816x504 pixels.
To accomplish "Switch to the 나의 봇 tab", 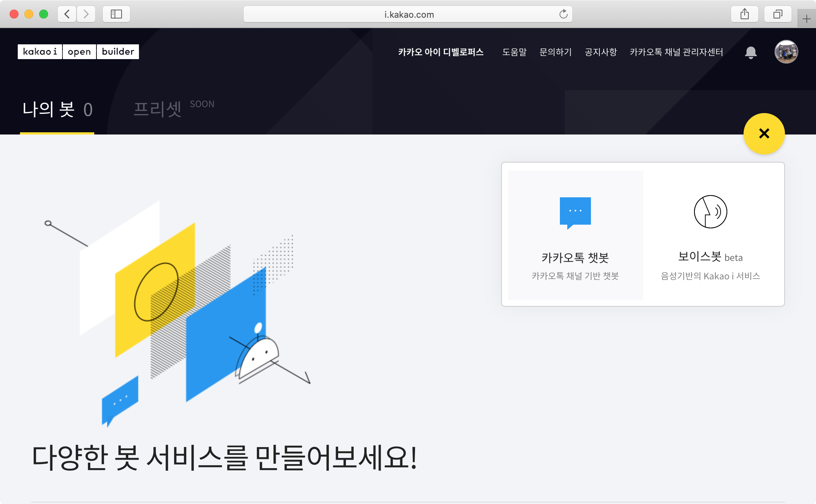I will 57,110.
